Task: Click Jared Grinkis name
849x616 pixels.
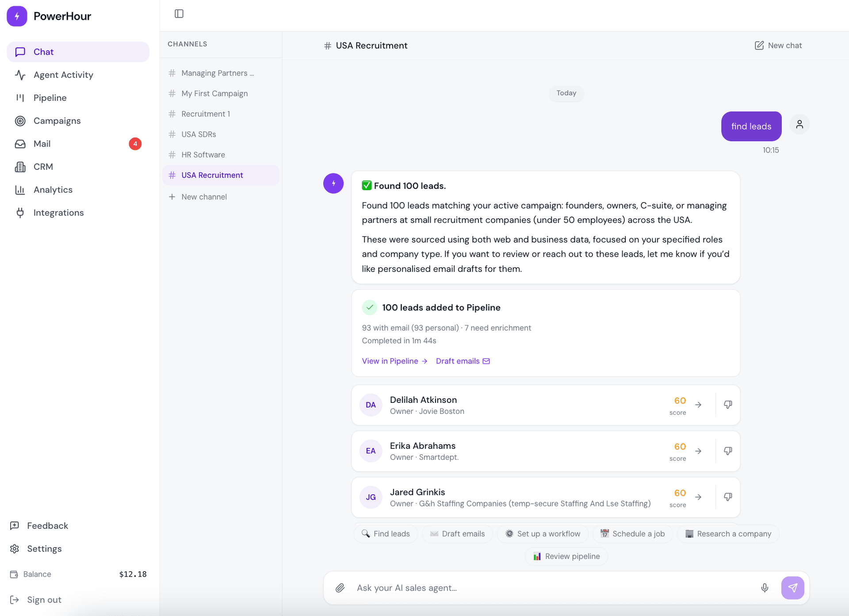Action: (417, 492)
